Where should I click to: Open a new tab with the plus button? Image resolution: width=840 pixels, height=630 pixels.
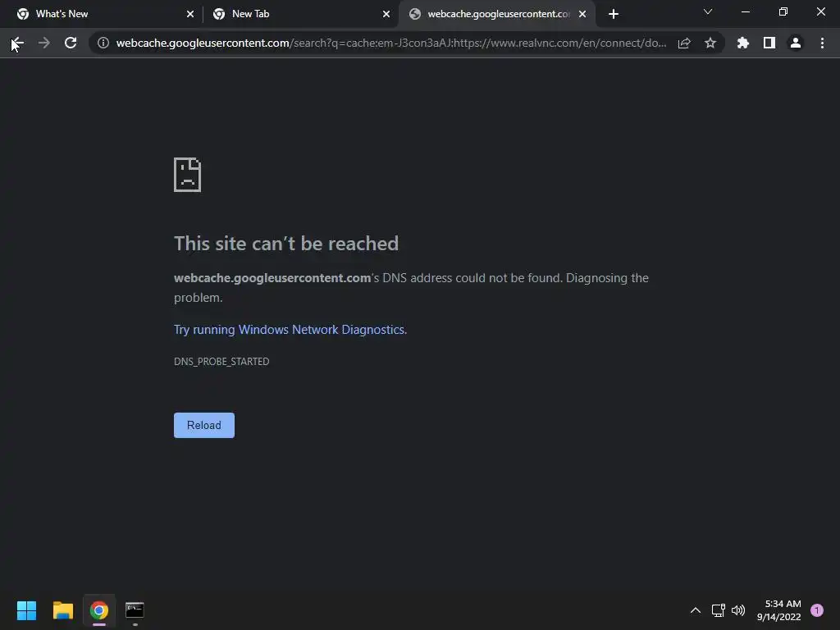pyautogui.click(x=614, y=14)
